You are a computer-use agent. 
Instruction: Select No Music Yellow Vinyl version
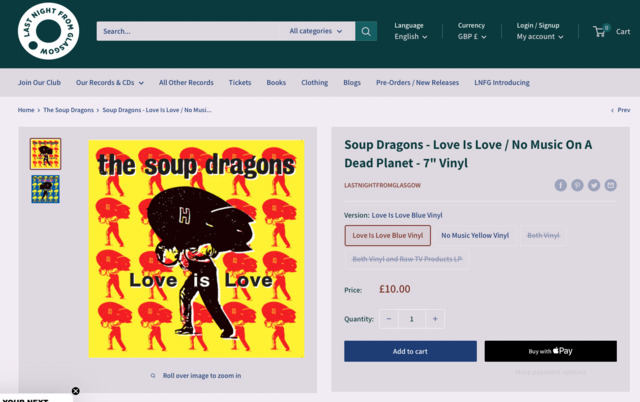pyautogui.click(x=475, y=235)
